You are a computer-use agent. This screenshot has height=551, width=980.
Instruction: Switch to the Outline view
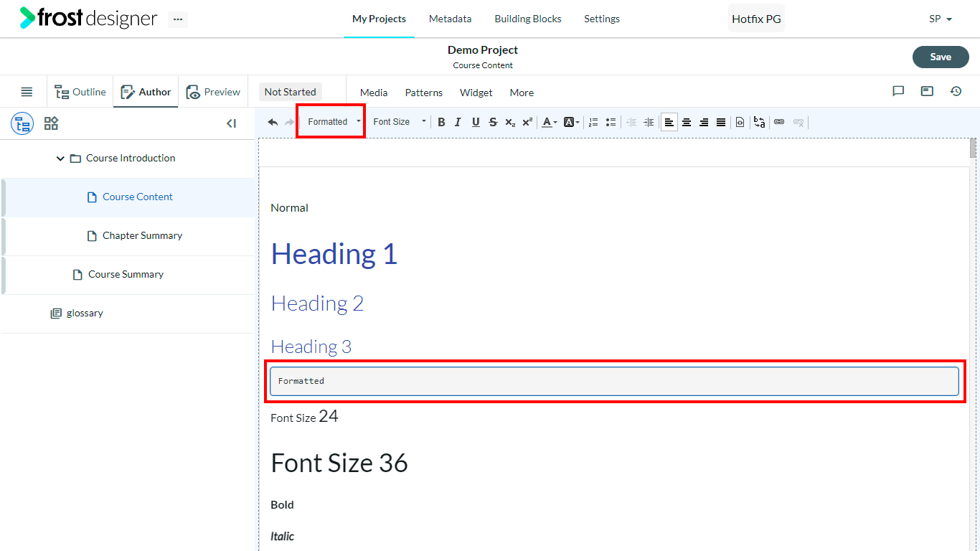click(80, 92)
